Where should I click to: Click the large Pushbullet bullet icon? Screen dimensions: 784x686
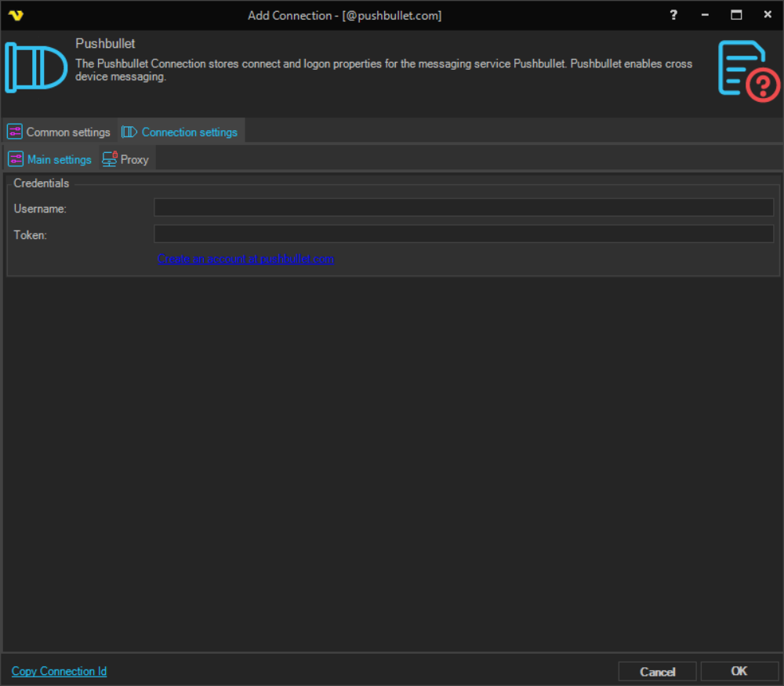coord(36,67)
